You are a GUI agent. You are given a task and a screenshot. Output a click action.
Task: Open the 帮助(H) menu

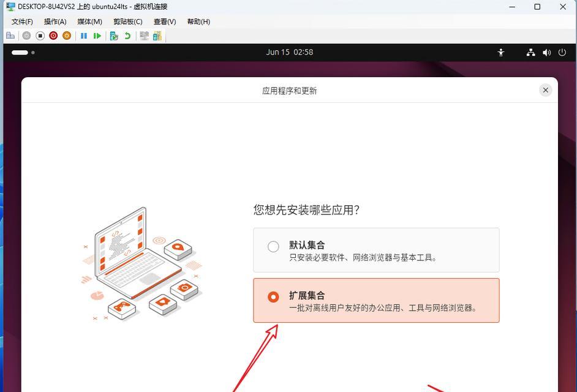coord(198,21)
